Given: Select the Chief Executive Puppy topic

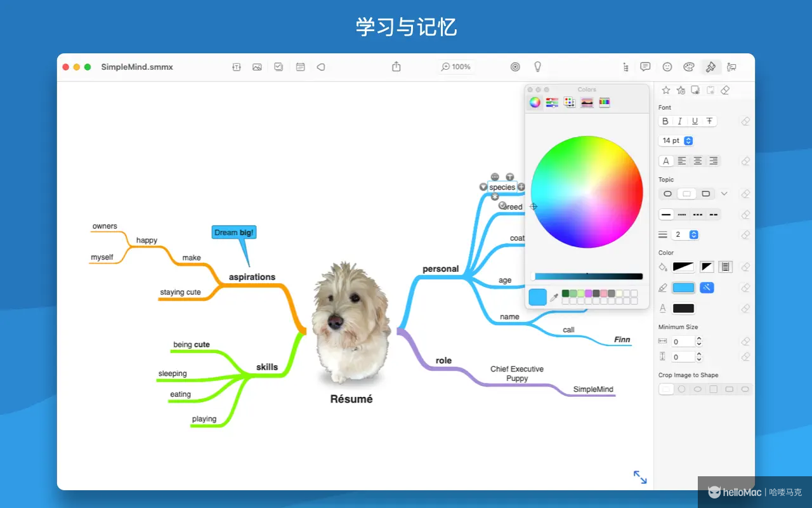Looking at the screenshot, I should coord(517,373).
